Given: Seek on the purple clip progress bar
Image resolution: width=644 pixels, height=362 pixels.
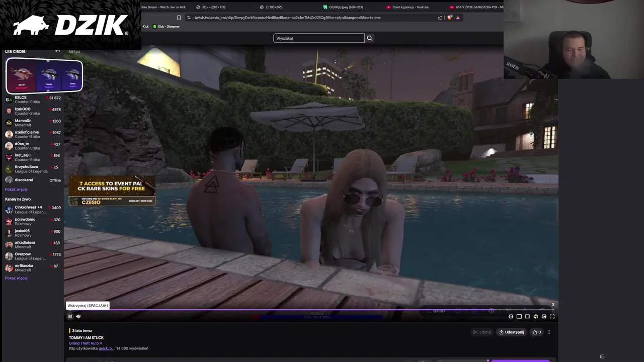Looking at the screenshot, I should 310,310.
